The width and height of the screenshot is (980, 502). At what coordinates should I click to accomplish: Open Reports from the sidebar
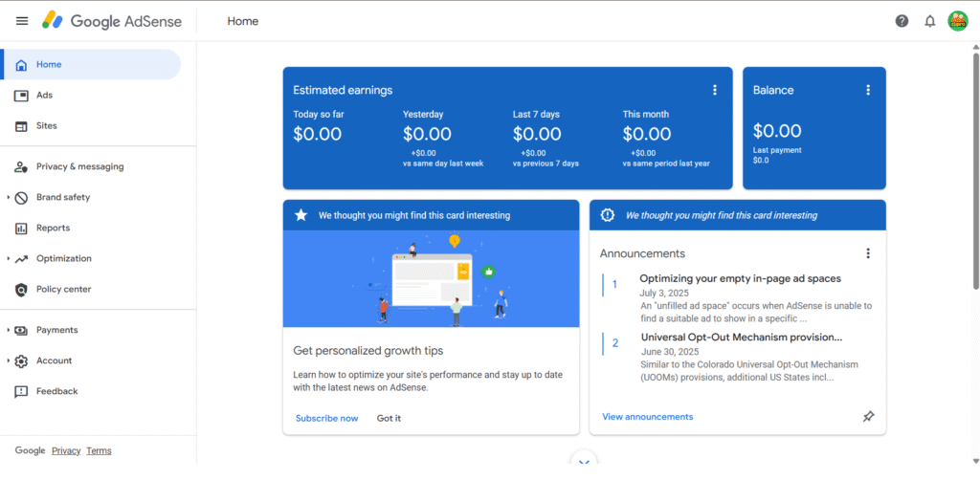tap(53, 228)
